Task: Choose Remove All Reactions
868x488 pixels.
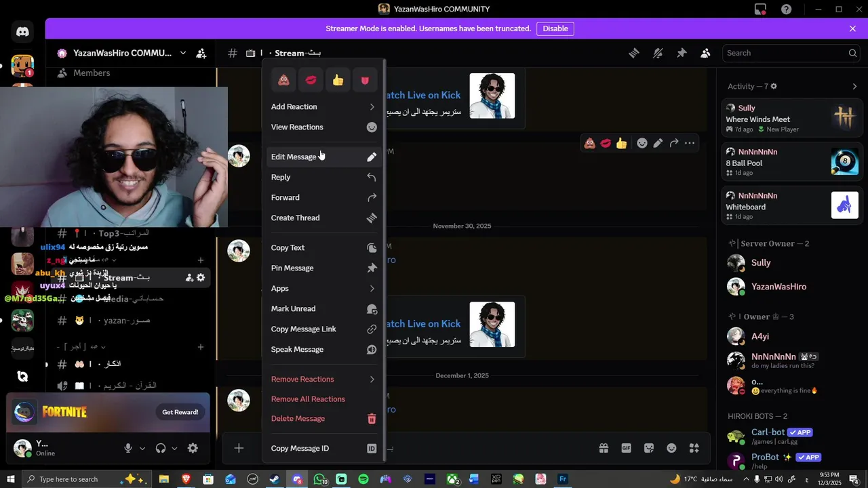Action: point(323,399)
